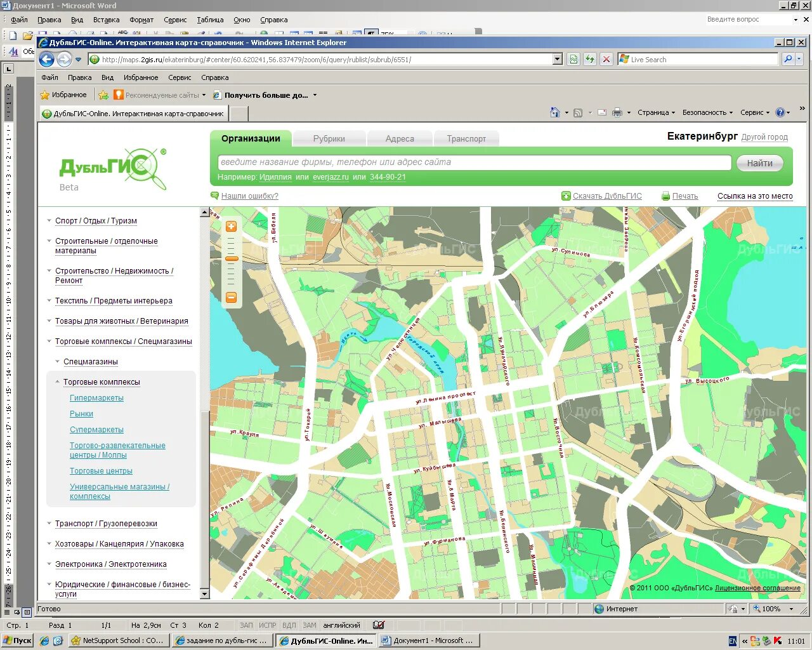Click the Refresh page icon
The width and height of the screenshot is (812, 650).
[x=590, y=59]
